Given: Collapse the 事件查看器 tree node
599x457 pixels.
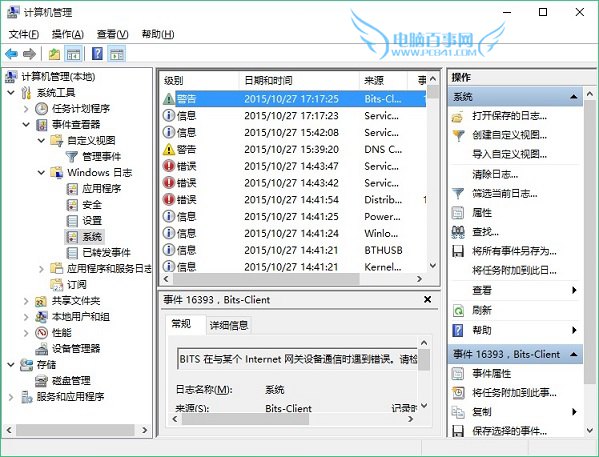Looking at the screenshot, I should click(x=26, y=125).
